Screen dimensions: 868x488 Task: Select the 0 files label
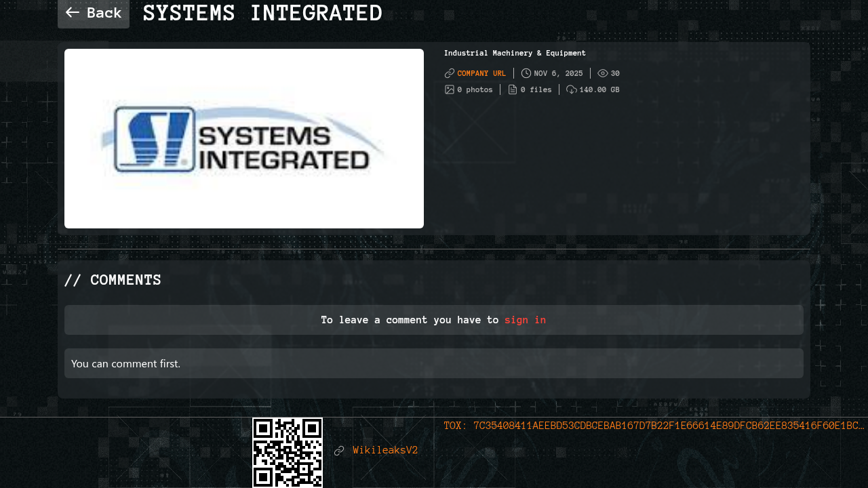536,89
